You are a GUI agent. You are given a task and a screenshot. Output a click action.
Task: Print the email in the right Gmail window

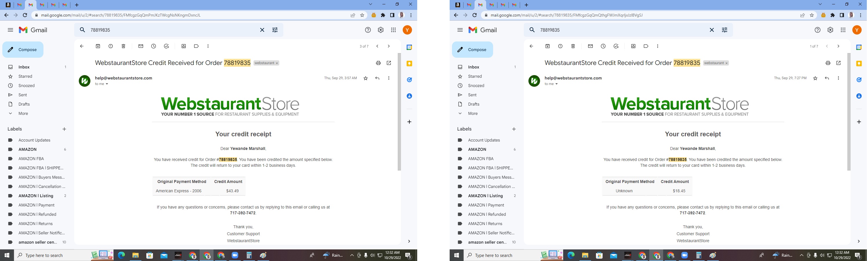click(828, 63)
